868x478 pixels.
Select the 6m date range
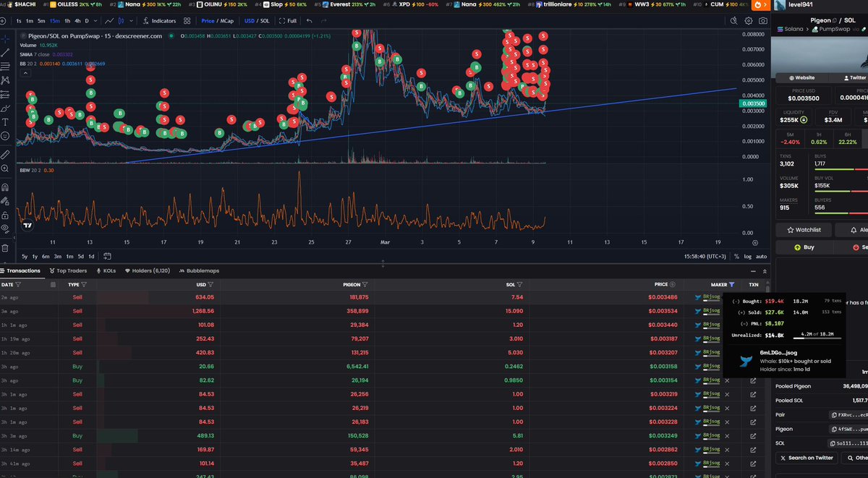pos(46,256)
